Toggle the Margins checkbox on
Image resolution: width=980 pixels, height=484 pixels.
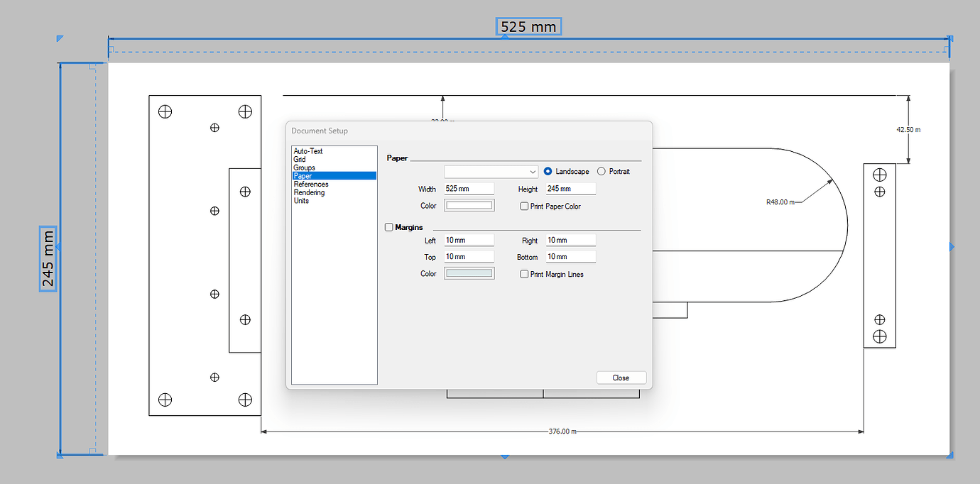click(388, 227)
